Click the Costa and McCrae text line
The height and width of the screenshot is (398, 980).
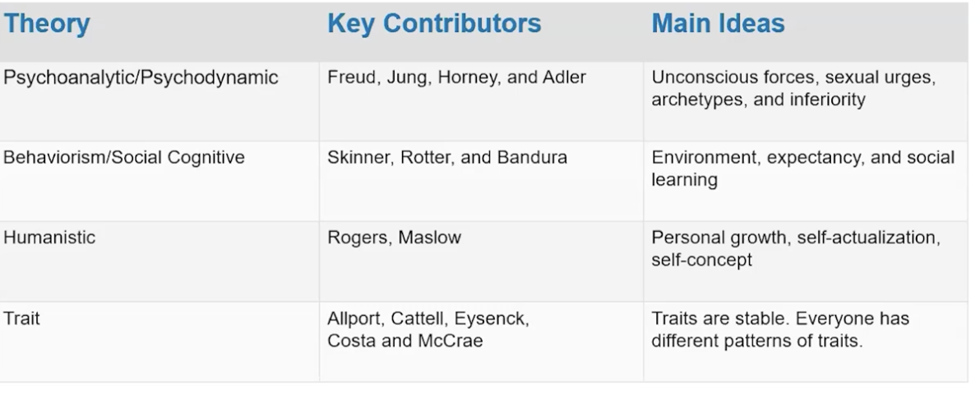tap(405, 341)
